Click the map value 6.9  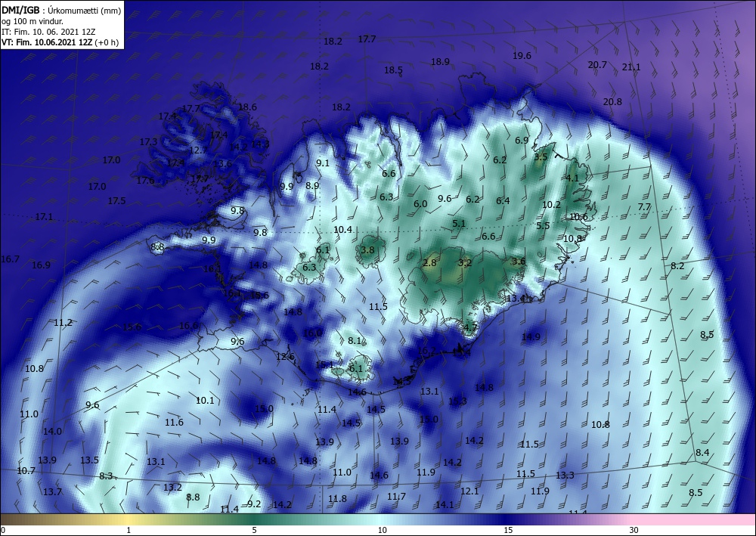[x=522, y=141]
